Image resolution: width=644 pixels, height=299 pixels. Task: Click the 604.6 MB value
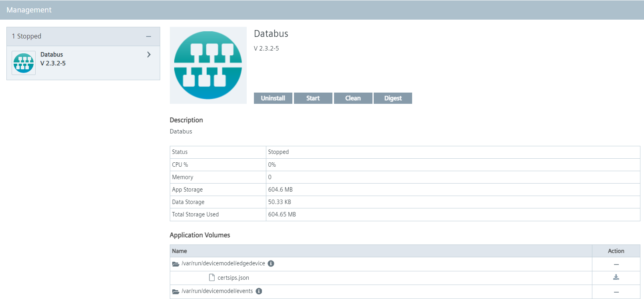coord(280,190)
